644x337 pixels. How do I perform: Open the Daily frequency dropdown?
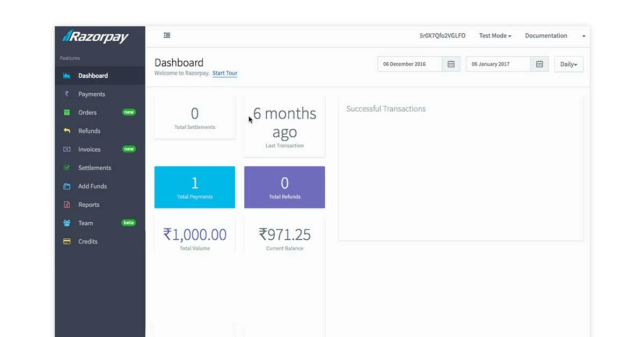click(x=568, y=64)
